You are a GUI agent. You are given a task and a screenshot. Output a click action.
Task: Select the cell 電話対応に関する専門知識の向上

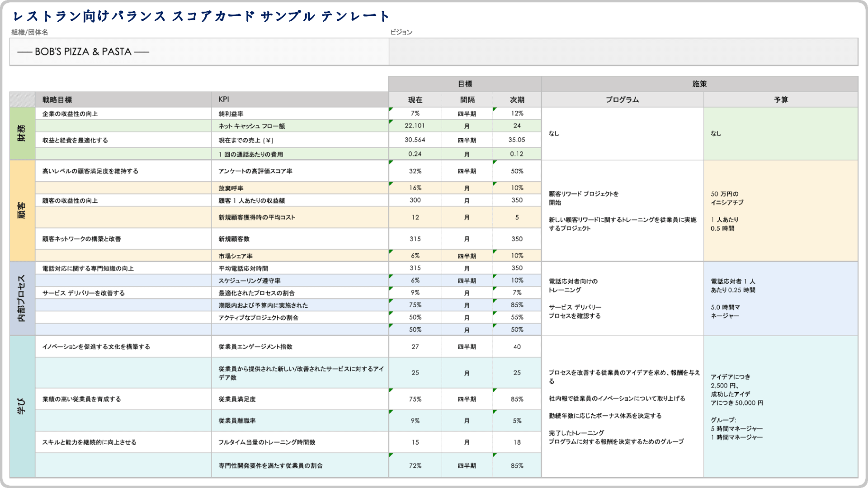(x=123, y=268)
